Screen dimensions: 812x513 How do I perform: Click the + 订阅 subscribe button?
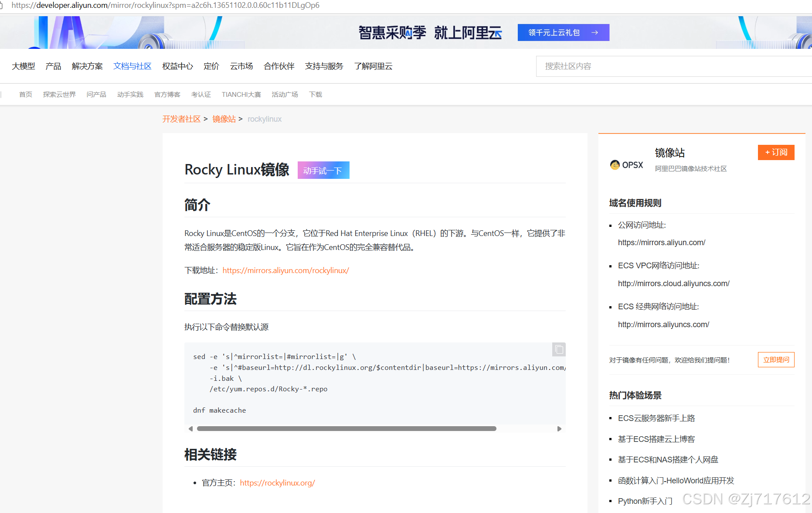click(776, 152)
